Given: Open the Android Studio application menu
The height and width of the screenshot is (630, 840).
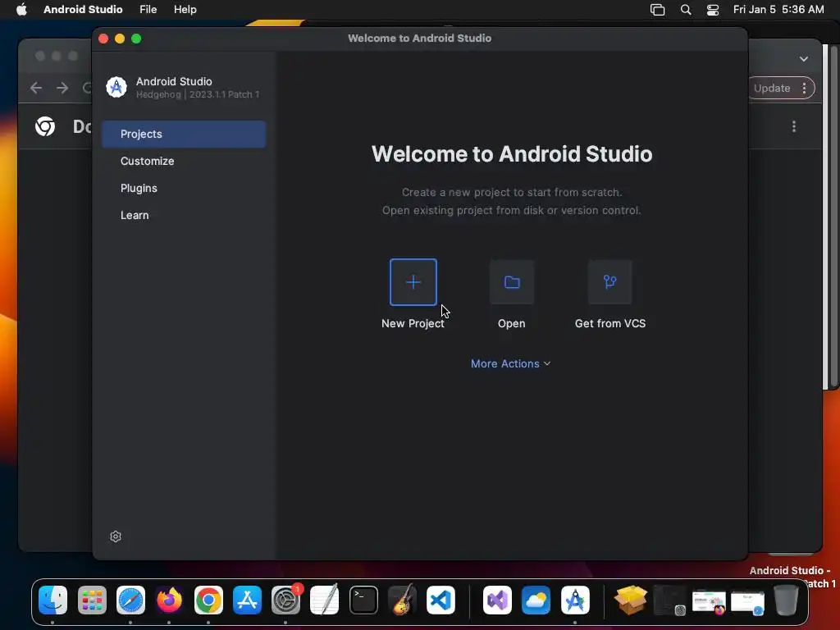Looking at the screenshot, I should tap(83, 10).
